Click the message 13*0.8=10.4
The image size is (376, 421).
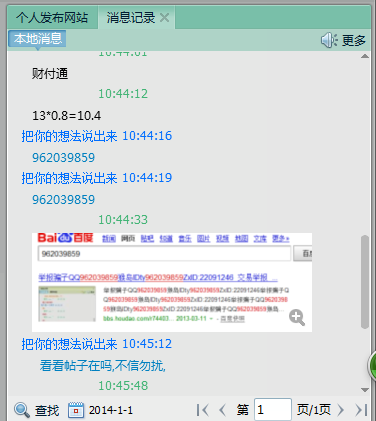click(66, 116)
